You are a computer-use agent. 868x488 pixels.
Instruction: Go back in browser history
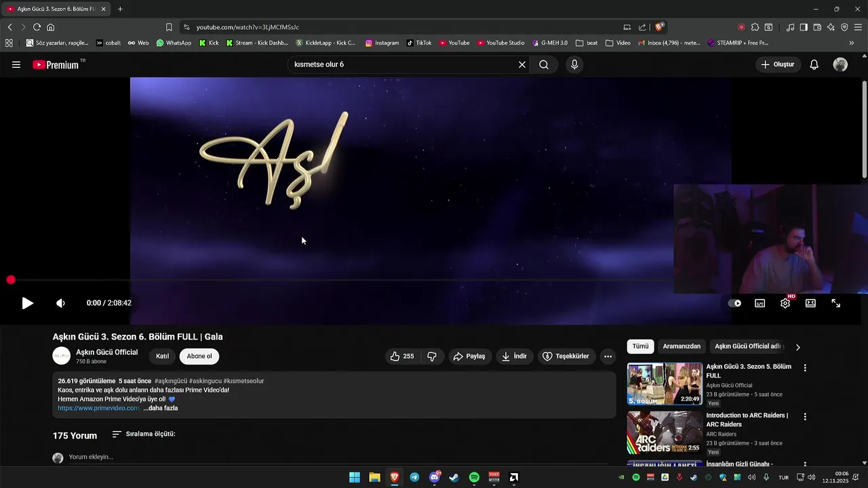[x=9, y=27]
